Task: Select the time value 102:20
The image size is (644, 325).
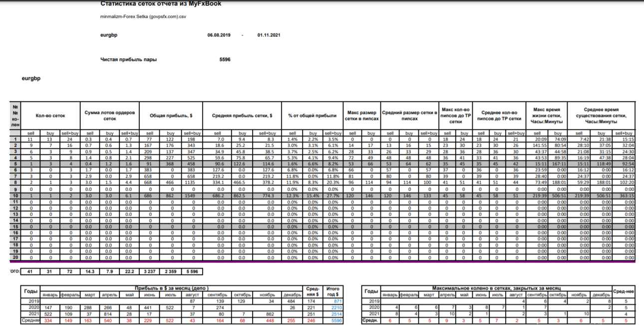Action: (x=627, y=182)
